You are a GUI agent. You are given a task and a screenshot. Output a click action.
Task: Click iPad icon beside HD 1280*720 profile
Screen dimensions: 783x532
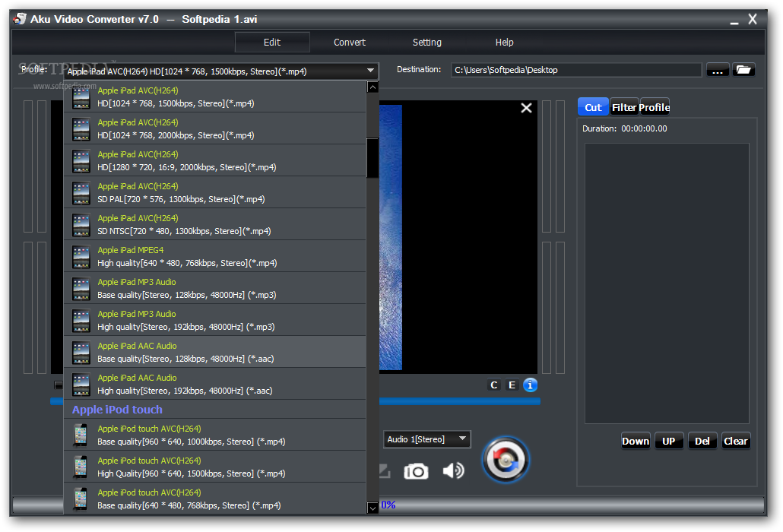coord(81,161)
